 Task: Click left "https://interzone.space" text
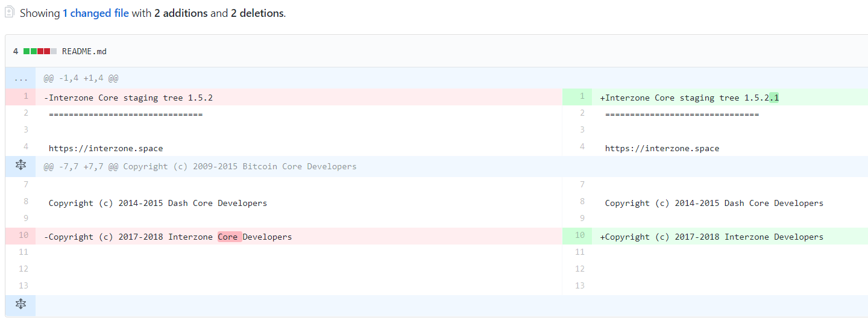point(106,148)
